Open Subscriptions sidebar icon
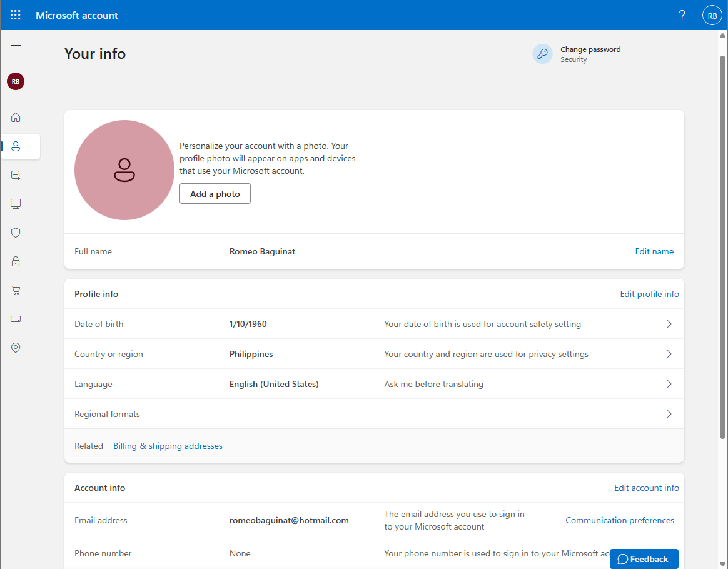728x569 pixels. click(x=16, y=175)
